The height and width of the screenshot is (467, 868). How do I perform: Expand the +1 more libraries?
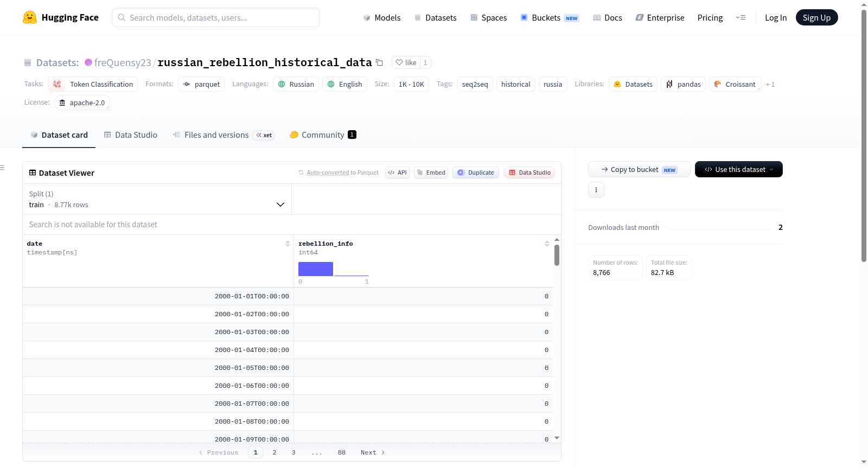770,84
